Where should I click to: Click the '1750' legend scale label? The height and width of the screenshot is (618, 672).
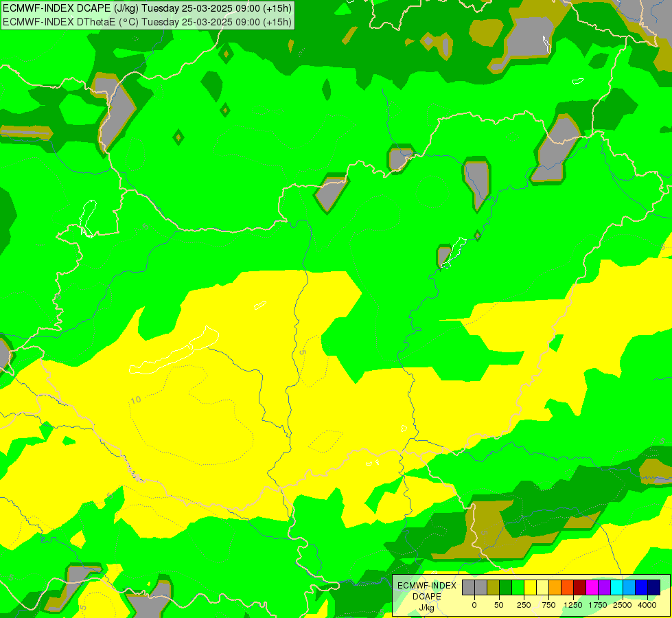click(598, 605)
